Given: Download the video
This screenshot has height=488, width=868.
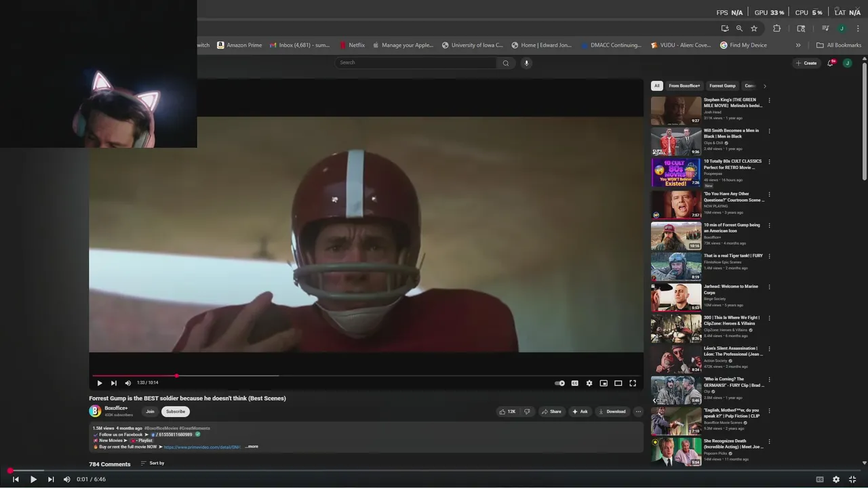Looking at the screenshot, I should coord(612,411).
